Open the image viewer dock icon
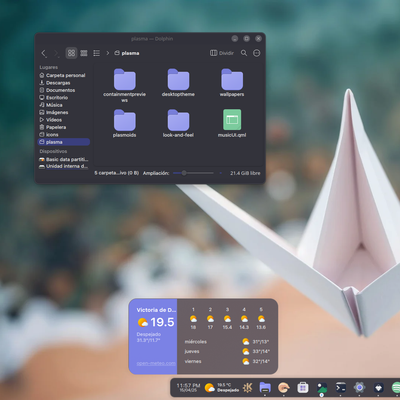 tap(322, 388)
